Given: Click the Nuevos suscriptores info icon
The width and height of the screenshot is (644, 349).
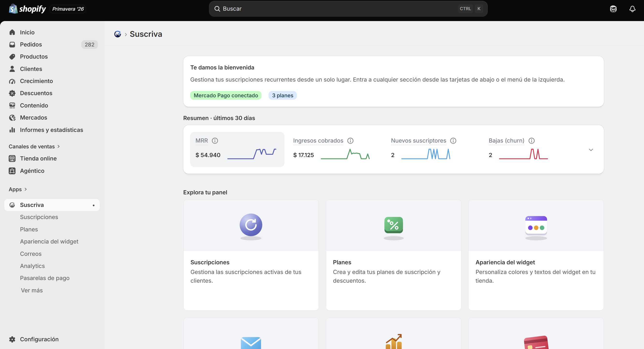Looking at the screenshot, I should (x=453, y=141).
